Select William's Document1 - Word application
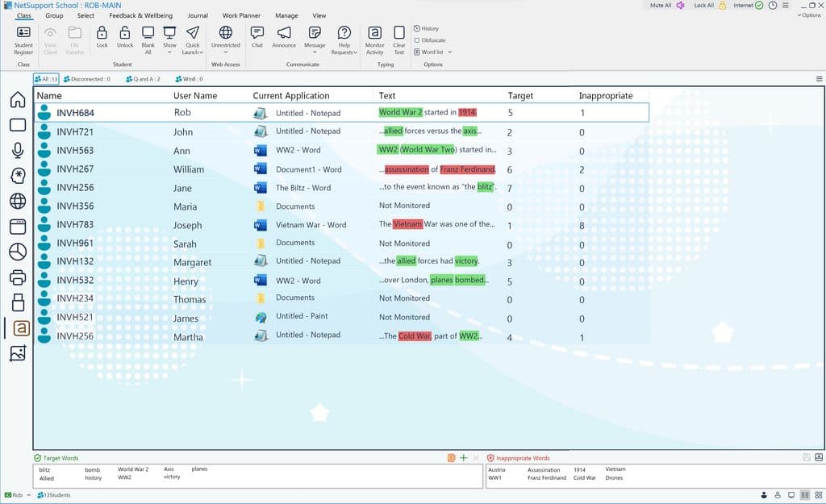The height and width of the screenshot is (504, 826). coord(309,169)
